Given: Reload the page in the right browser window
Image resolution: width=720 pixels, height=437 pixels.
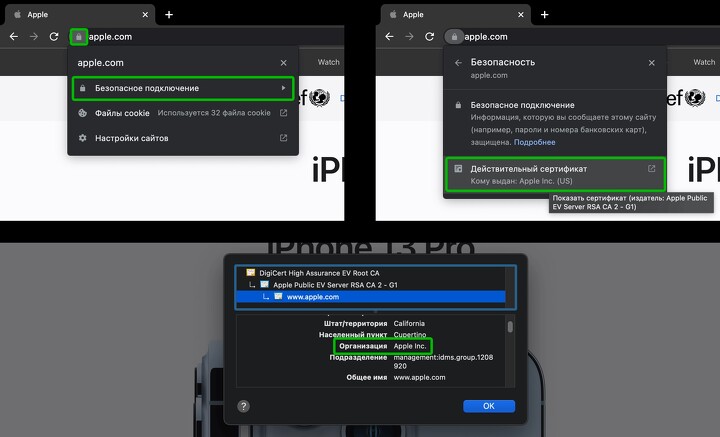Looking at the screenshot, I should pyautogui.click(x=429, y=37).
